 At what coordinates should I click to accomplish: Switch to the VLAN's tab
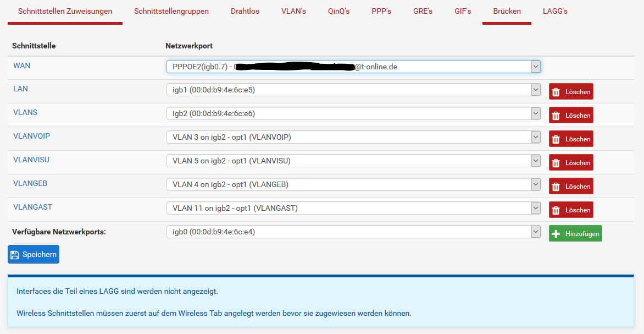pos(293,11)
